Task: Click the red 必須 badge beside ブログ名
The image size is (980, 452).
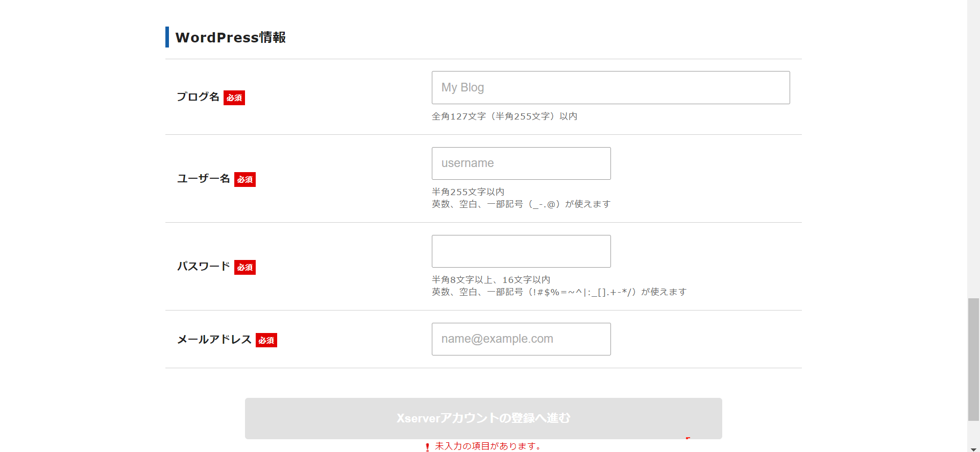Action: (234, 98)
